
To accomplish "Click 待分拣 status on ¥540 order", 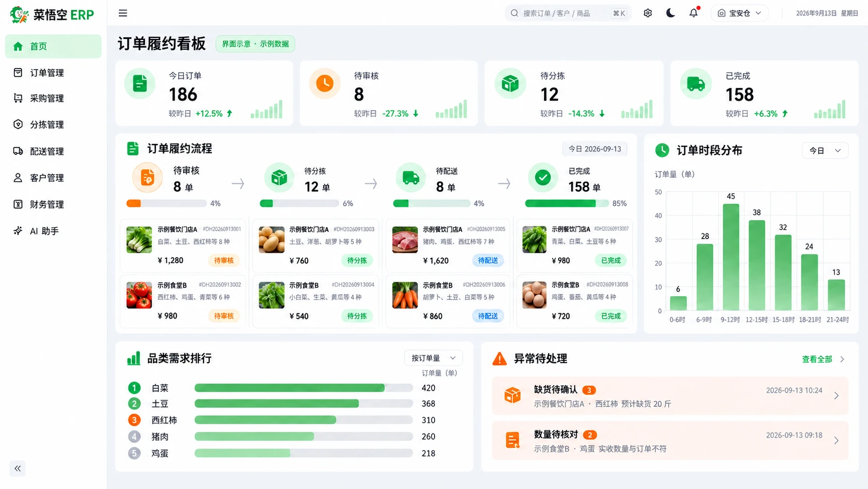I will pos(357,316).
